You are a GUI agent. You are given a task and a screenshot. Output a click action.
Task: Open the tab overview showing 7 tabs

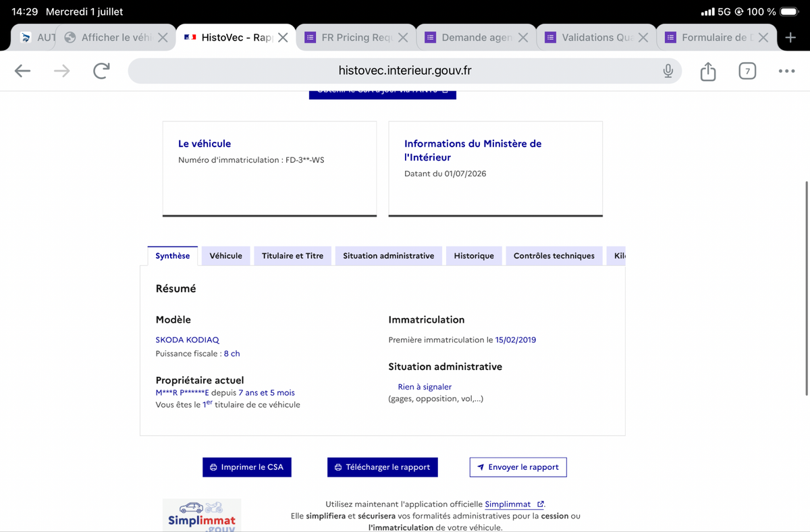[x=747, y=71]
